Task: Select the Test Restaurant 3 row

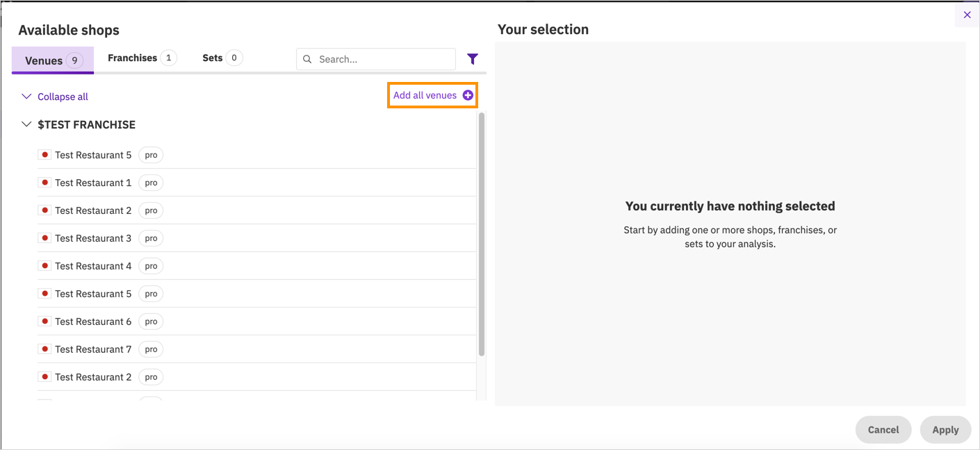Action: click(x=256, y=238)
